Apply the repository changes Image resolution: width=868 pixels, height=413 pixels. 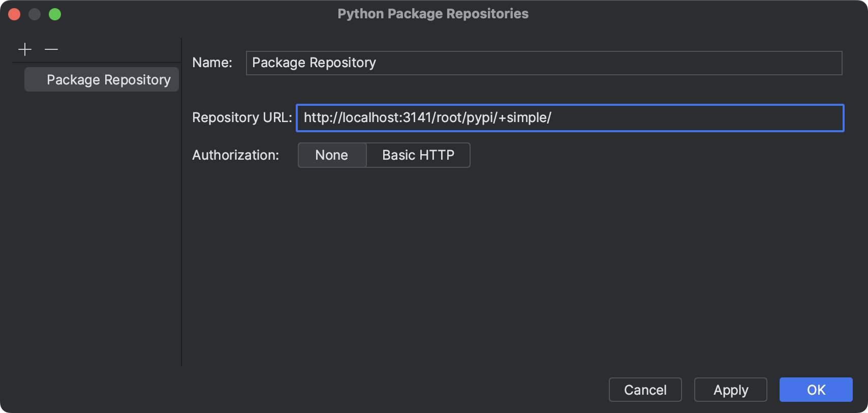730,390
